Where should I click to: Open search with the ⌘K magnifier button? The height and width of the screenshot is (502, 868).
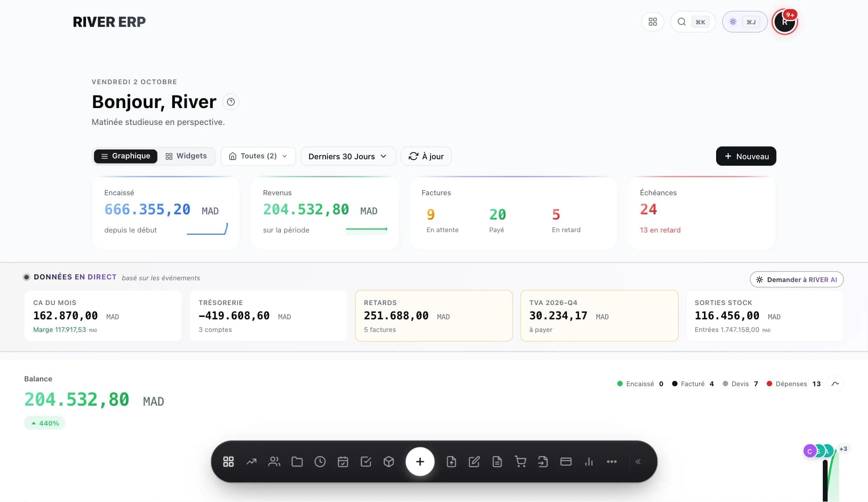pyautogui.click(x=693, y=22)
